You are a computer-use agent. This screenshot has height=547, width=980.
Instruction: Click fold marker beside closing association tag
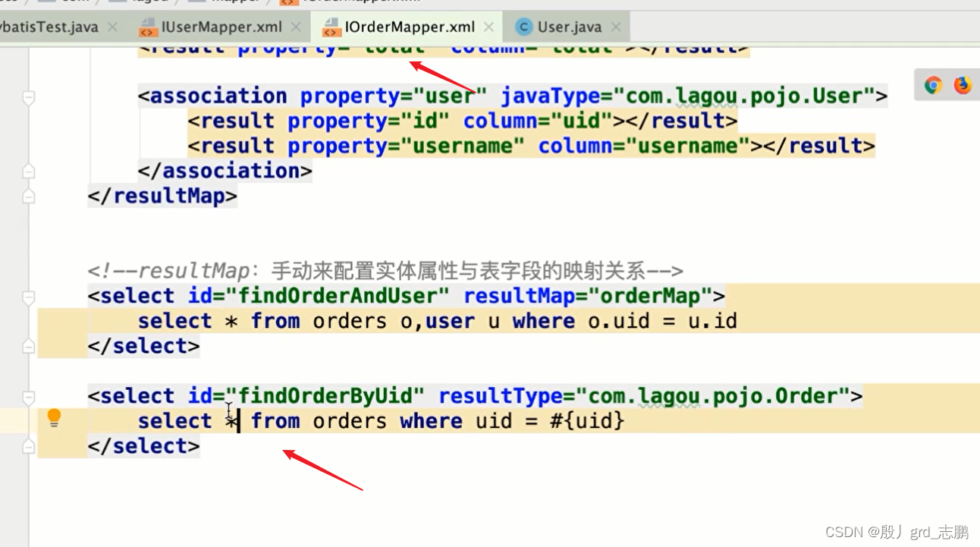(29, 171)
